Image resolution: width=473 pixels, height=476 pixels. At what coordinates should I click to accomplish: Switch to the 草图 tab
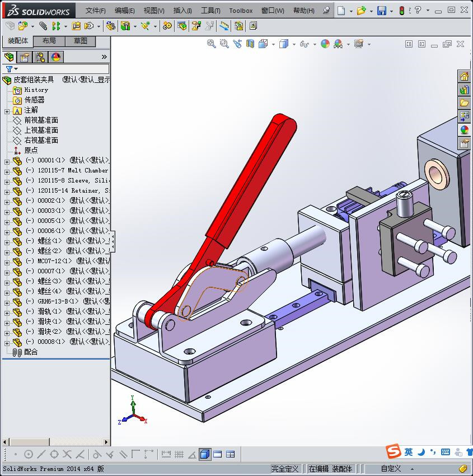click(81, 41)
